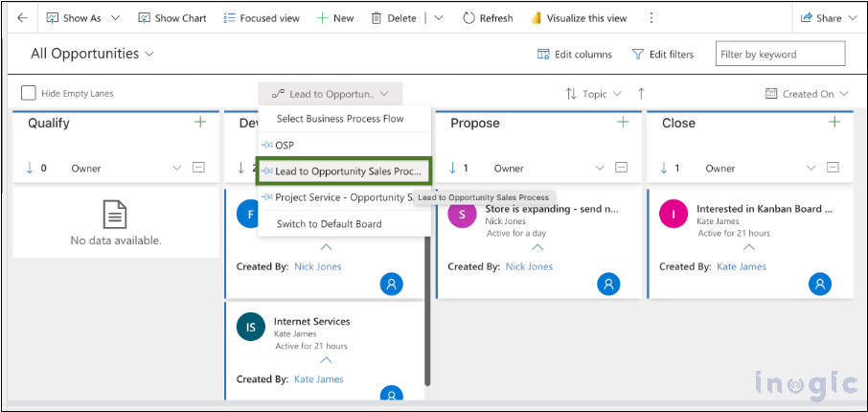
Task: Open Kate James link in Close card
Action: point(742,266)
